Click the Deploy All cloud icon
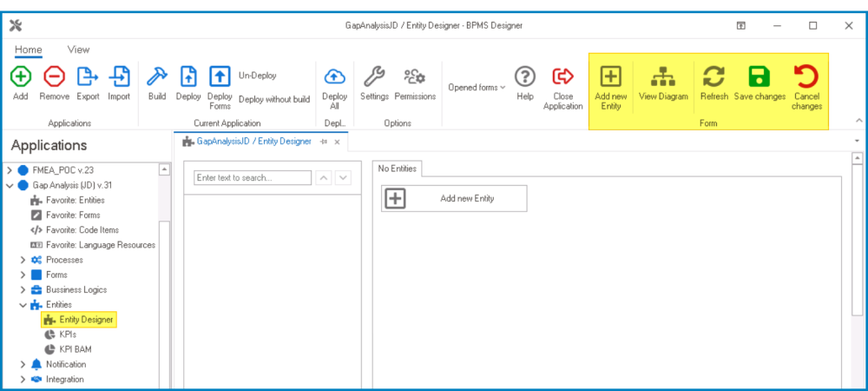The image size is (868, 391). [334, 76]
